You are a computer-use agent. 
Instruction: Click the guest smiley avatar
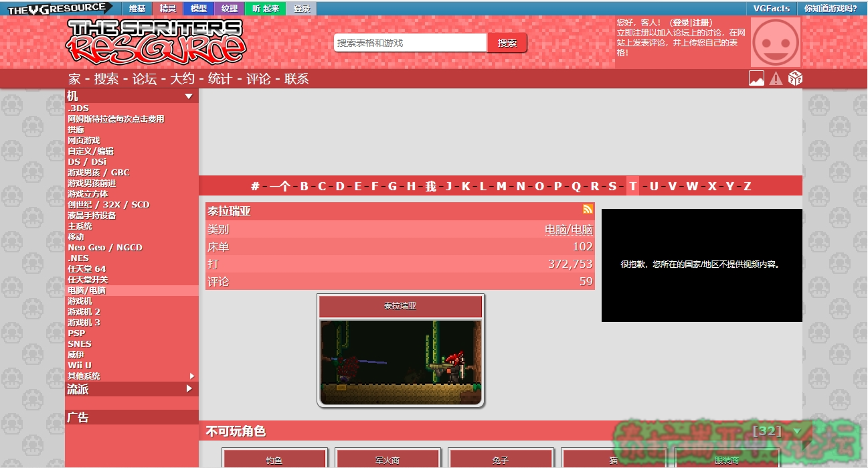pyautogui.click(x=776, y=42)
